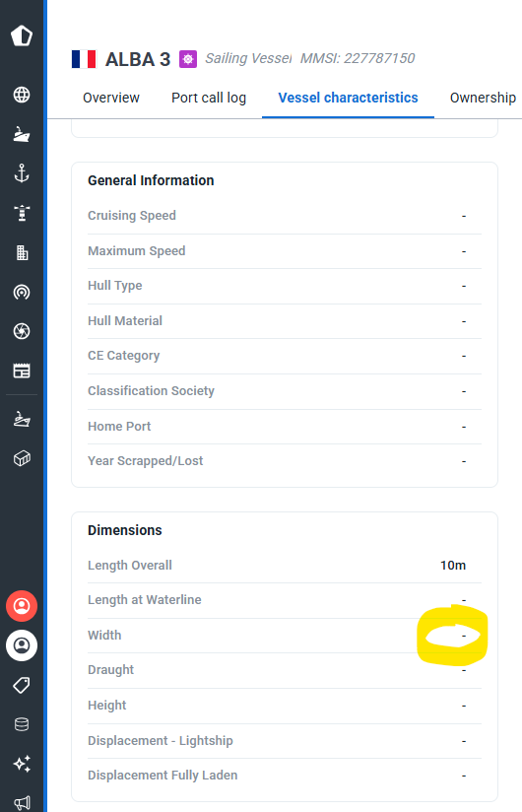Screen dimensions: 522x812
Task: Open the lighthouse icon in sidebar
Action: [22, 213]
